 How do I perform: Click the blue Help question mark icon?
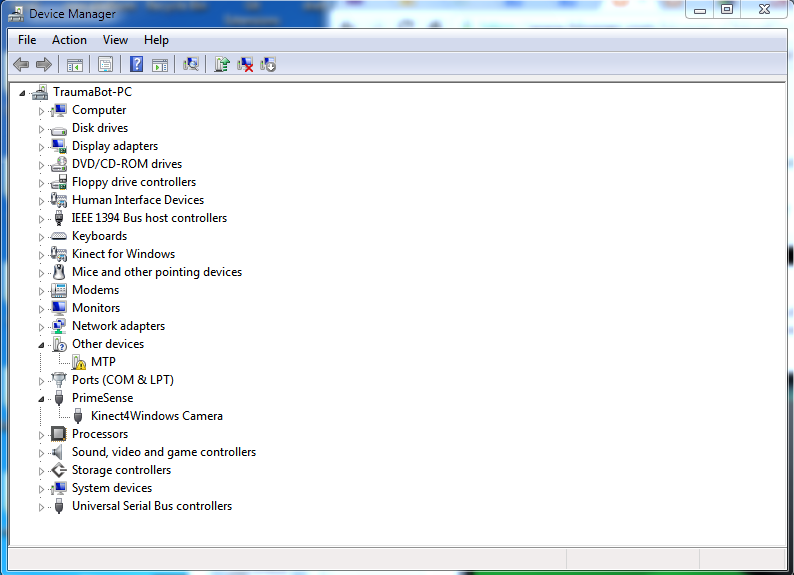[x=136, y=64]
